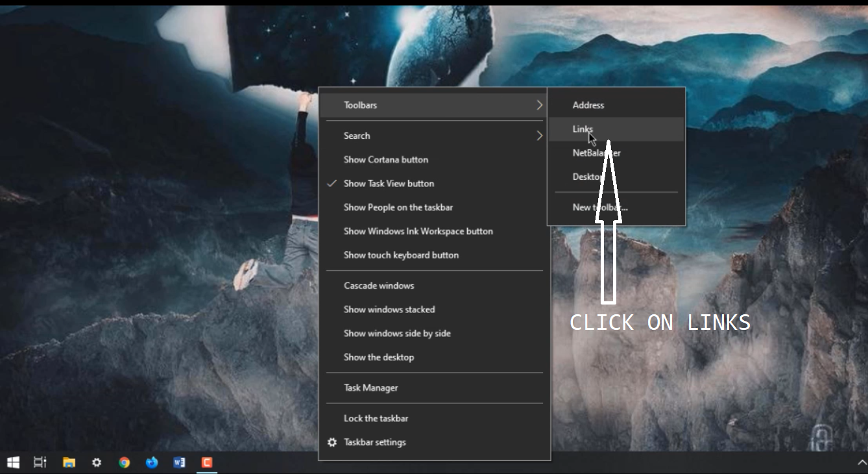This screenshot has width=868, height=474.
Task: Enable the Address toolbar
Action: tap(616, 105)
